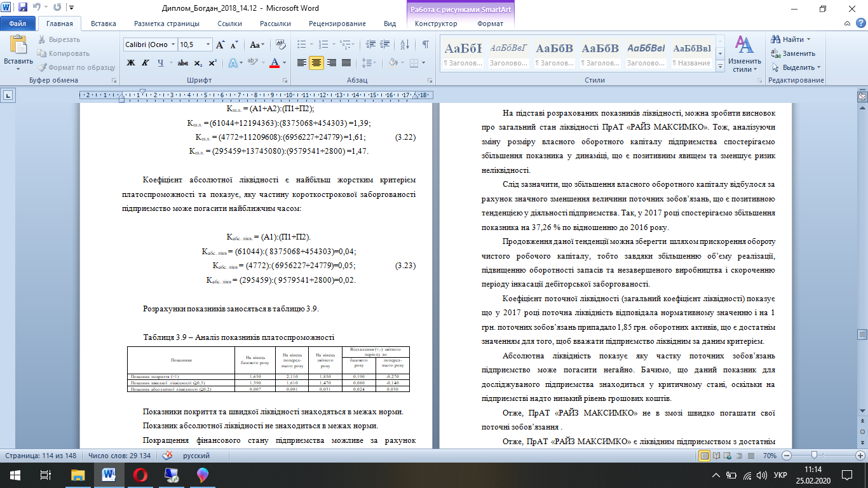This screenshot has height=488, width=868.
Task: Apply italic formatting with the К button
Action: 146,63
